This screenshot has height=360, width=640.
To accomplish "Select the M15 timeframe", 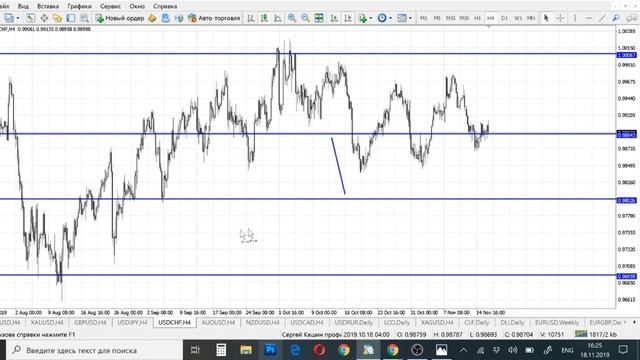I will pos(450,18).
